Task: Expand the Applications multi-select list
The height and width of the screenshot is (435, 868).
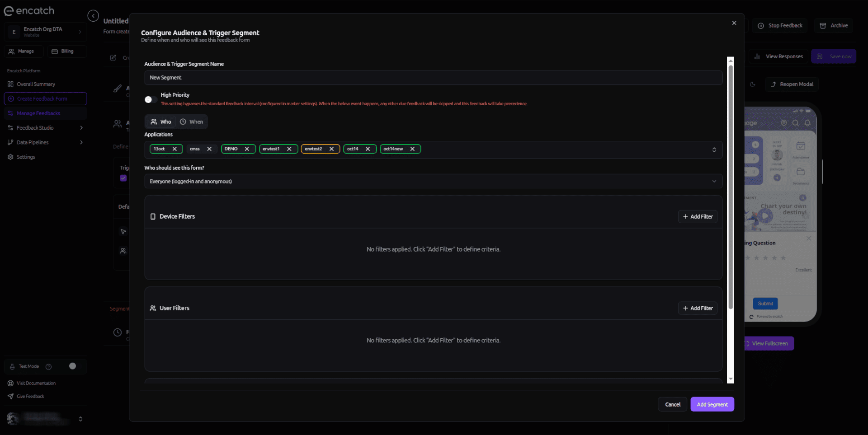Action: coord(714,150)
